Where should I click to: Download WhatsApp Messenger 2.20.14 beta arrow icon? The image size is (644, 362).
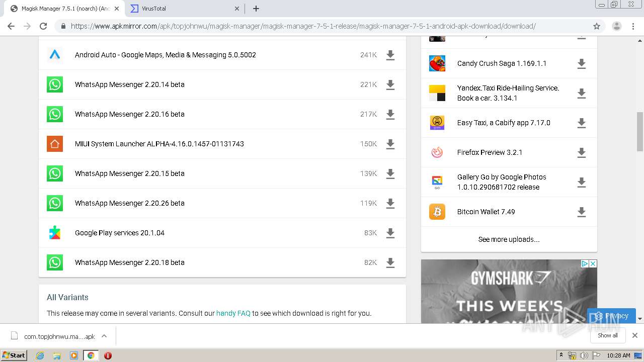point(390,85)
